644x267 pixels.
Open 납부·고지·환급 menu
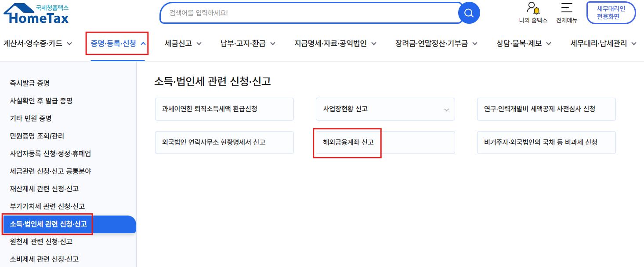248,43
